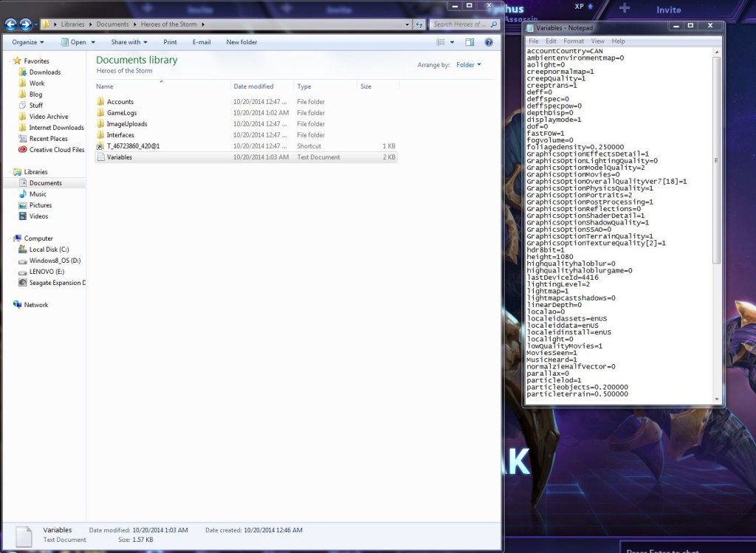Select the GameLogs folder icon
756x553 pixels.
100,113
